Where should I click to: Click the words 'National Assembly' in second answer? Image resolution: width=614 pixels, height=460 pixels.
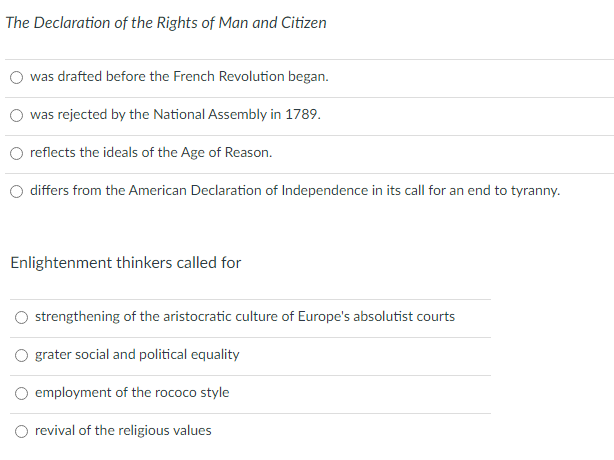pyautogui.click(x=210, y=114)
